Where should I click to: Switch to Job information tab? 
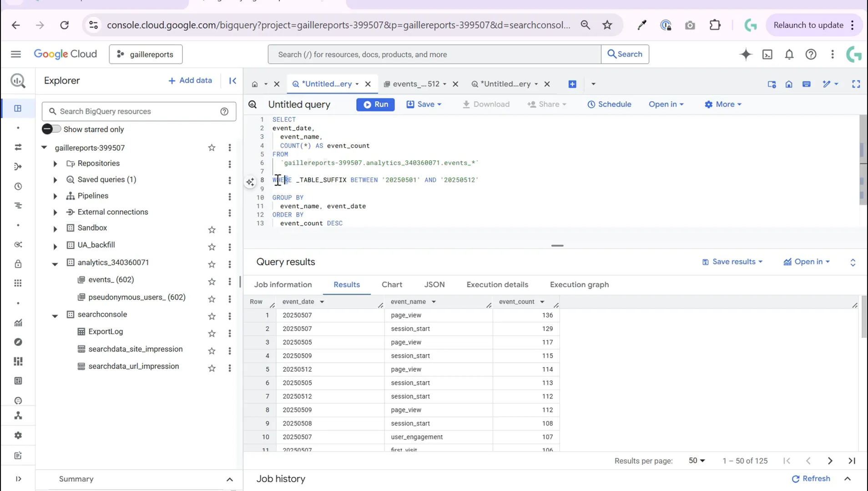click(283, 285)
